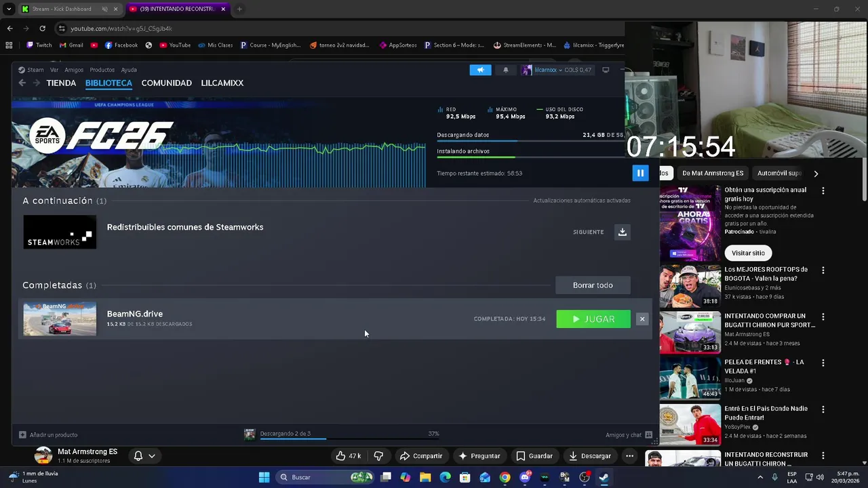Open Gmail bookmark
Screen dimensions: 868x488
(x=71, y=45)
